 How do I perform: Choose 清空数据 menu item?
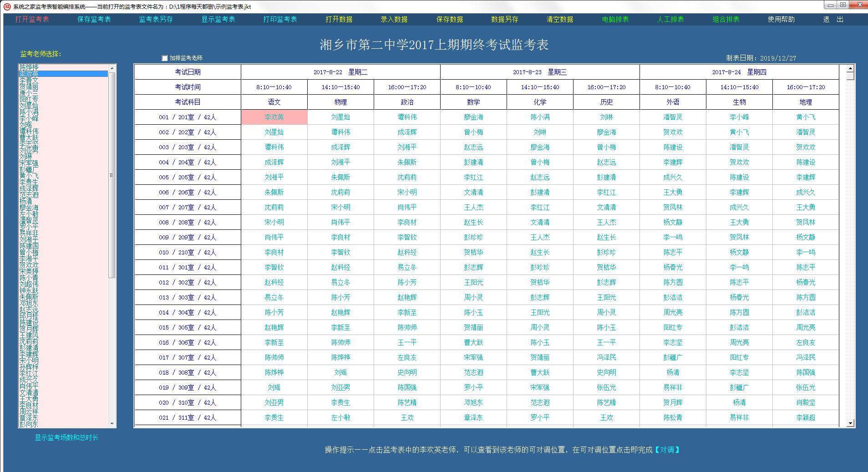pos(560,19)
